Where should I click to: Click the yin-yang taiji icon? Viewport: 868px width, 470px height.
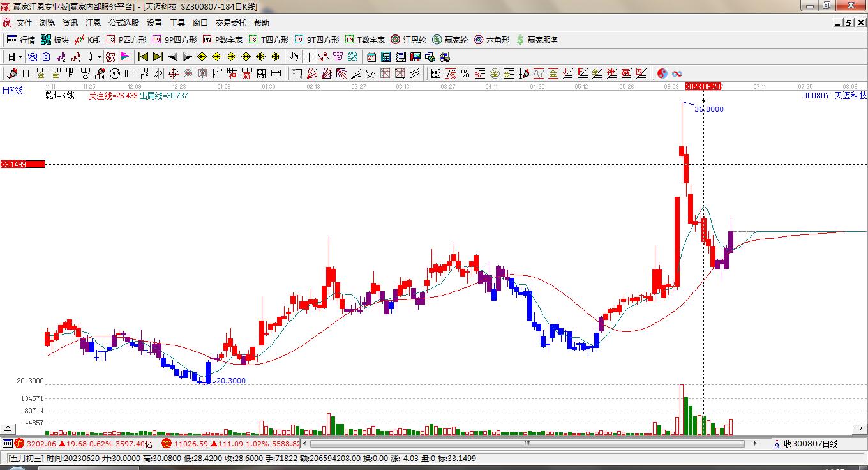(662, 73)
